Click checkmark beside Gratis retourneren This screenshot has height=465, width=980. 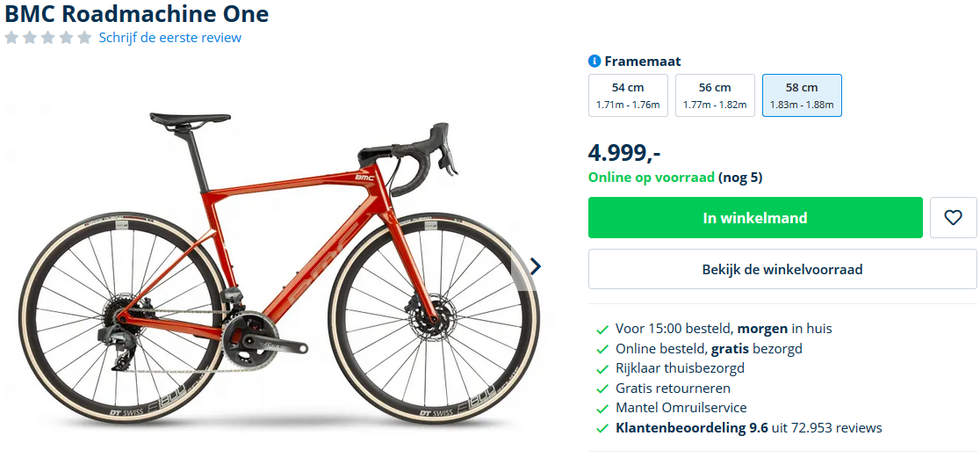click(x=602, y=389)
